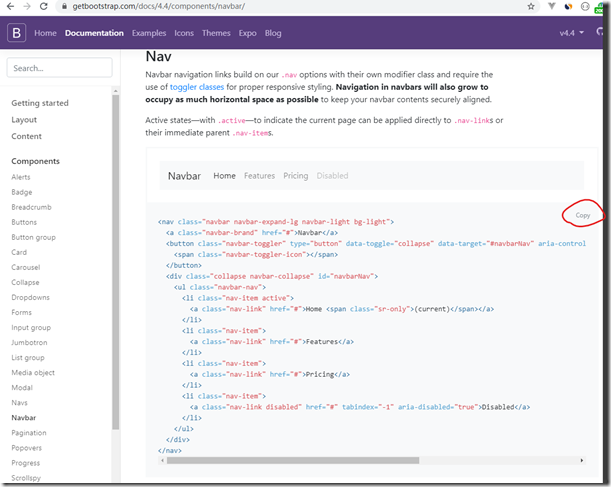Open the Badge docs page

22,192
